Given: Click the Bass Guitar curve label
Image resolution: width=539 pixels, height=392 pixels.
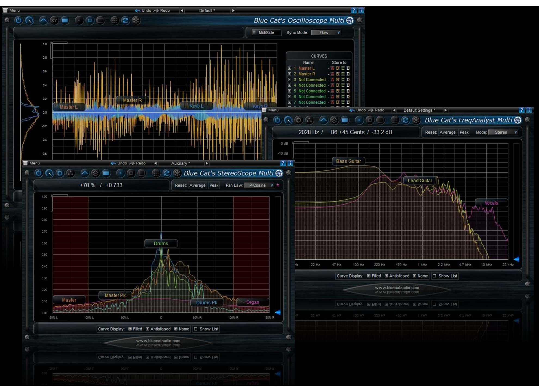Looking at the screenshot, I should click(348, 161).
